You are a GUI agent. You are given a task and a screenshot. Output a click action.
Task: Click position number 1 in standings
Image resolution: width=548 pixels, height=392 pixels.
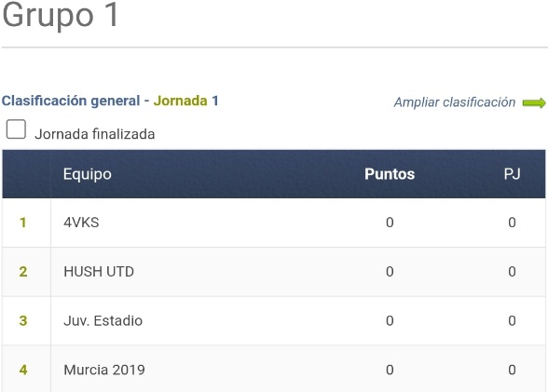[x=23, y=223]
